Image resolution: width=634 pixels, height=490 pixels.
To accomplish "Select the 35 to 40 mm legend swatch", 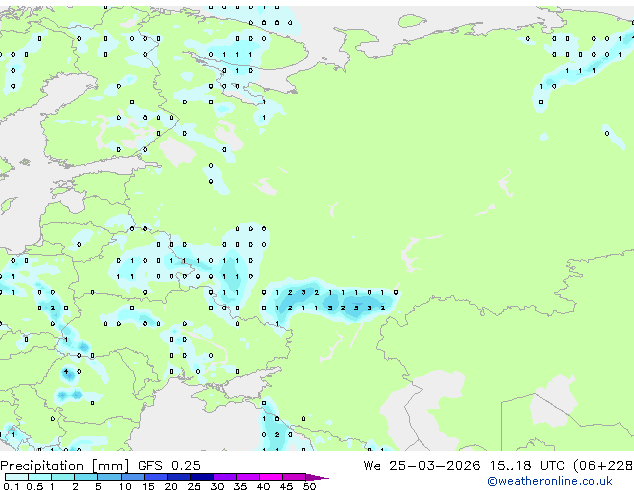I will (x=248, y=477).
